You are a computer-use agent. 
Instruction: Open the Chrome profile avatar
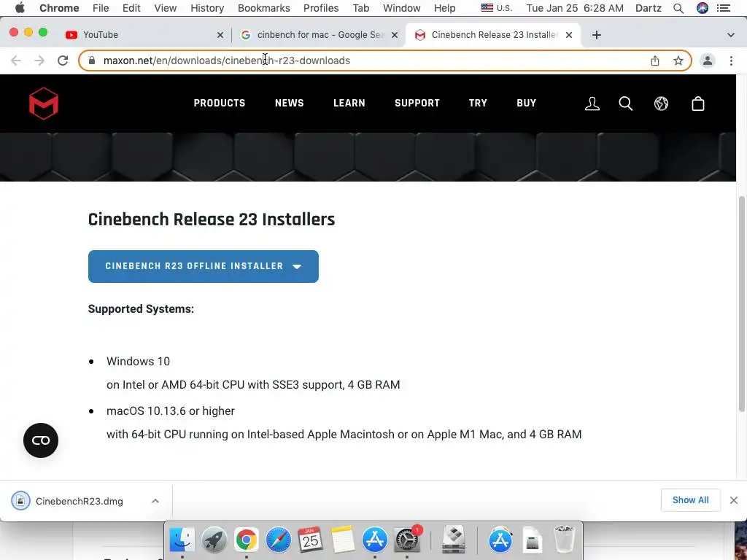[x=708, y=61]
